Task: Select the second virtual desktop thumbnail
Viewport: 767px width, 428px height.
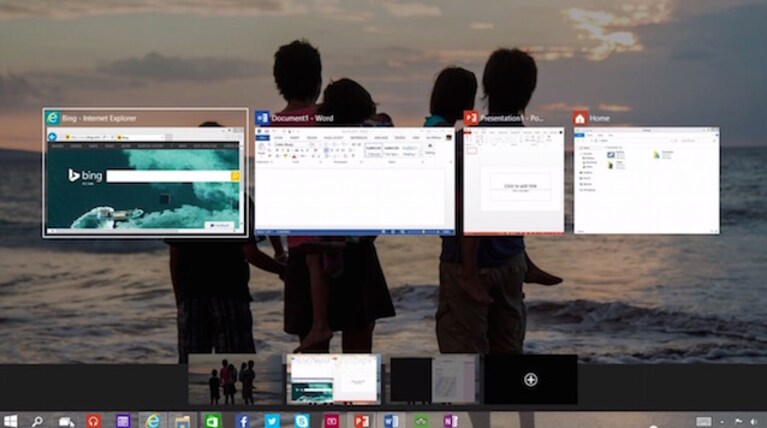Action: pos(334,380)
